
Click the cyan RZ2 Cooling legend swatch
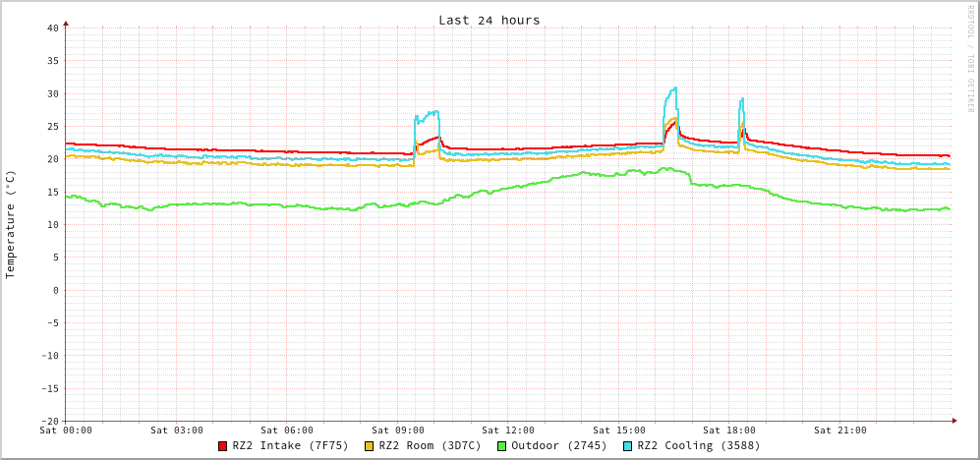(x=628, y=446)
